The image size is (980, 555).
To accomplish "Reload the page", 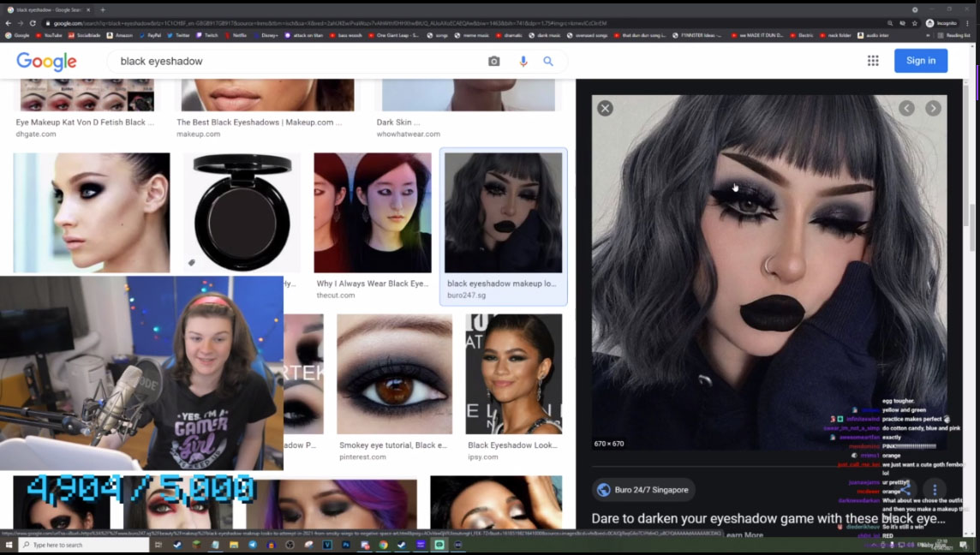I will (x=33, y=23).
